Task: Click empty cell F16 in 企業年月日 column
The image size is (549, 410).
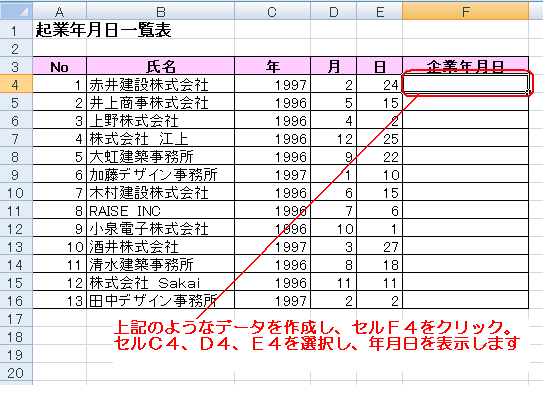Action: pos(465,300)
